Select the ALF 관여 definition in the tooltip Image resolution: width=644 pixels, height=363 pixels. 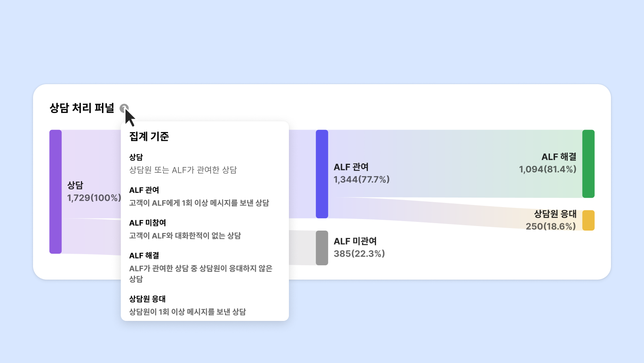pos(199,197)
